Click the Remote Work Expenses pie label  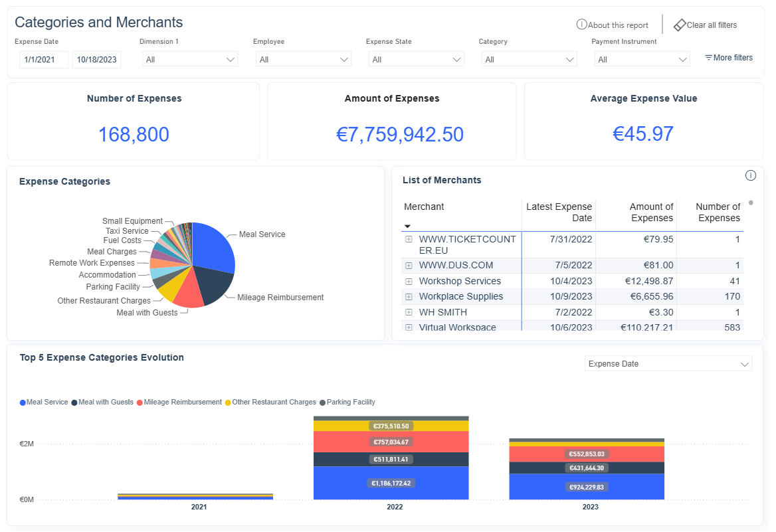tap(92, 263)
